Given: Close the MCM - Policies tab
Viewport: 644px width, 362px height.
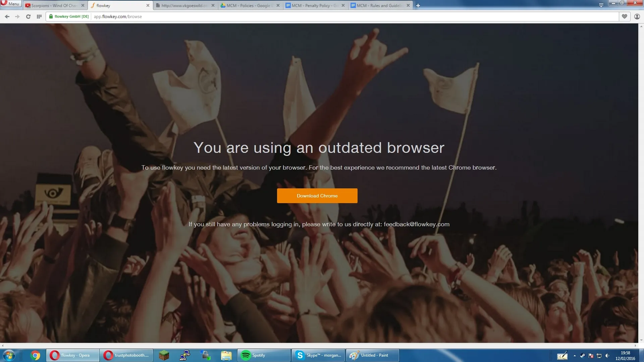Looking at the screenshot, I should click(x=278, y=6).
